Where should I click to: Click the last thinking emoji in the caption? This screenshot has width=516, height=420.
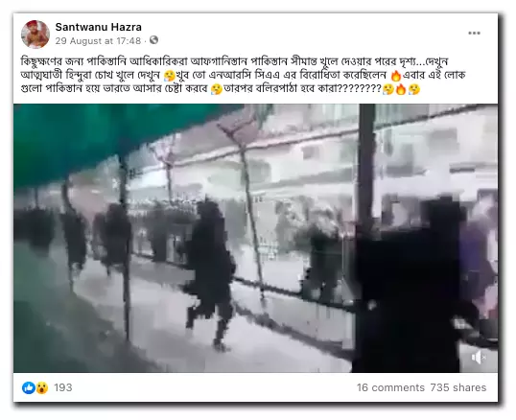coord(413,89)
